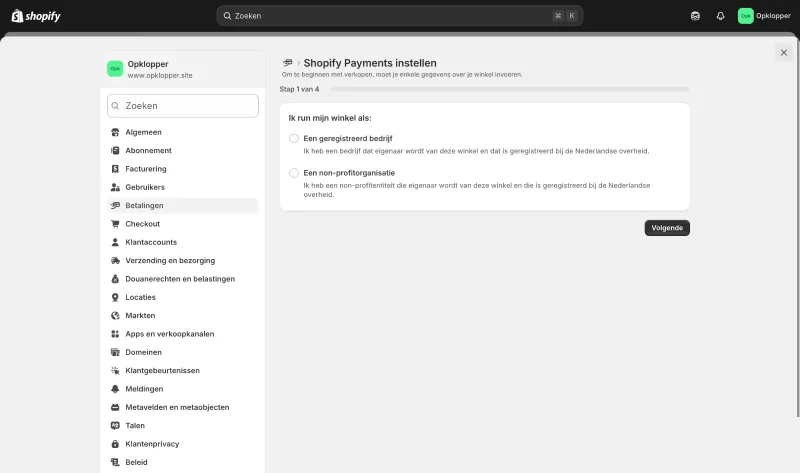Open Meldingen settings
The height and width of the screenshot is (473, 800).
click(183, 389)
